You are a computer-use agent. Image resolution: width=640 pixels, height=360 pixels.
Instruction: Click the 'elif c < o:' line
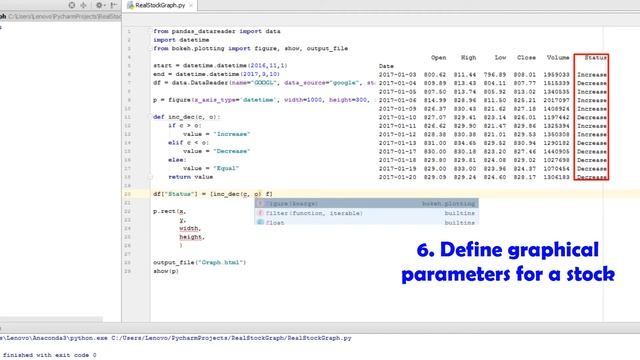click(x=189, y=142)
